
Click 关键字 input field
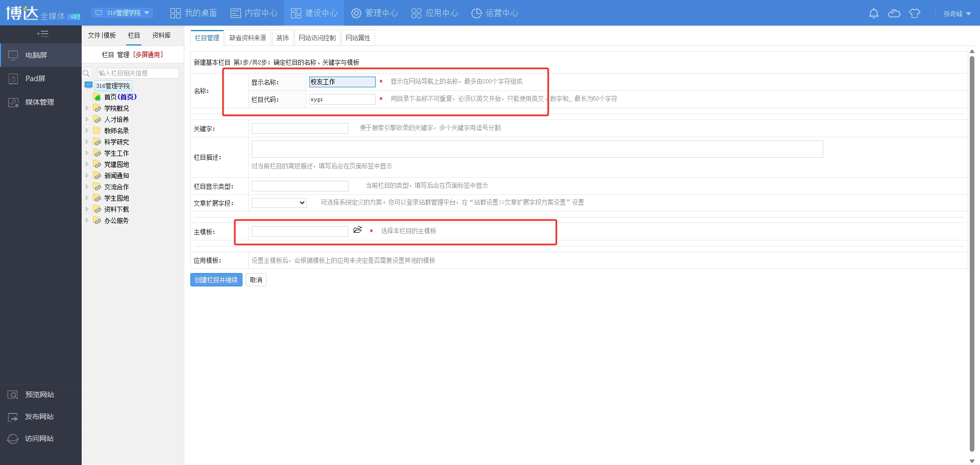click(300, 128)
